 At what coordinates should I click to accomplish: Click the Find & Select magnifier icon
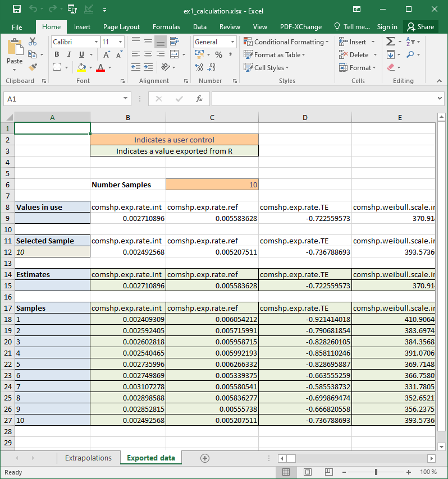410,54
